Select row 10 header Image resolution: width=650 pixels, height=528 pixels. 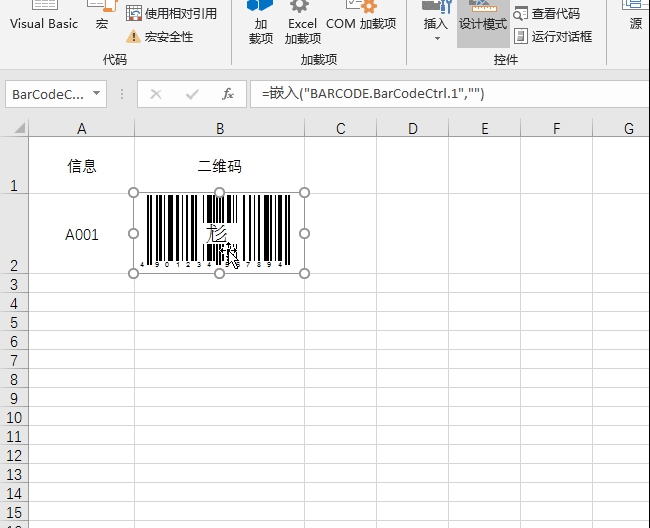pos(14,417)
